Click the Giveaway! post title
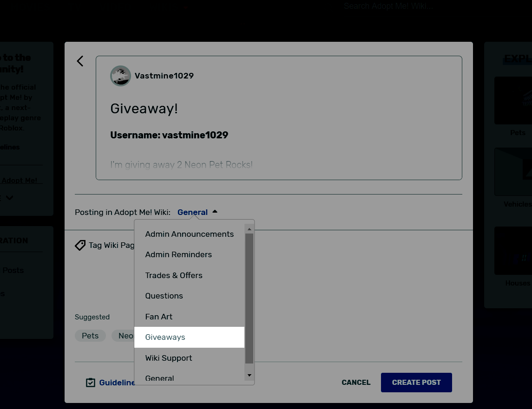 pos(144,109)
